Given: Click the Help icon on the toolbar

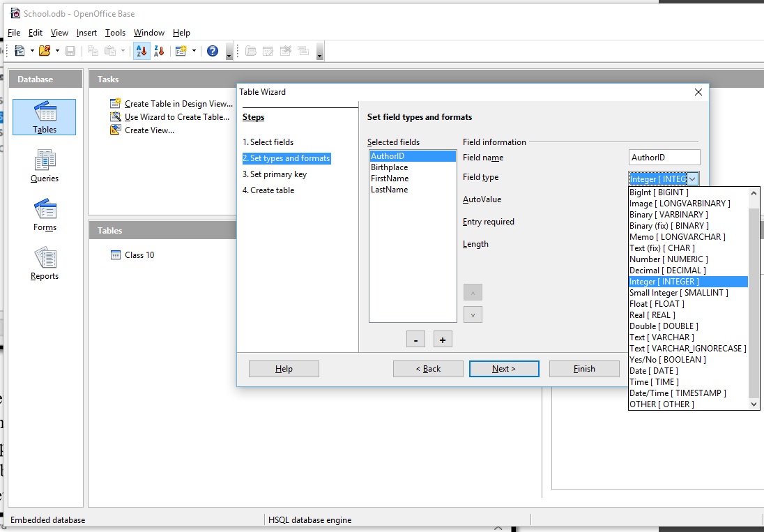Looking at the screenshot, I should 213,51.
